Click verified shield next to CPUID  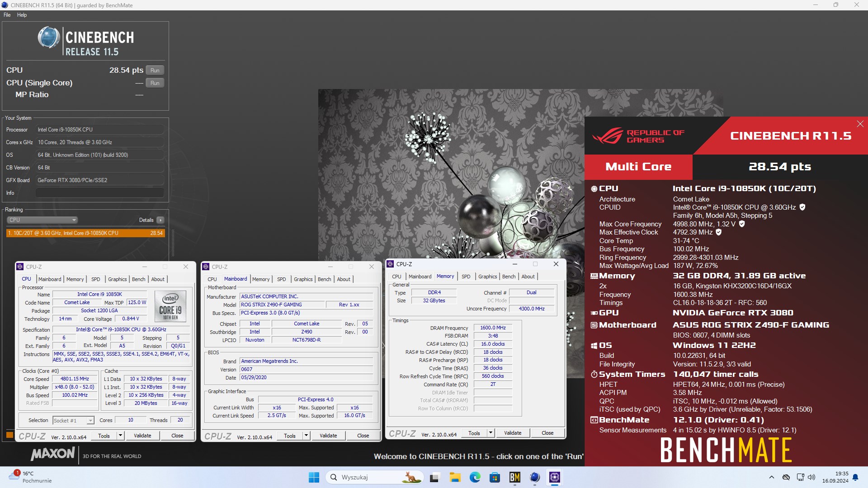802,207
